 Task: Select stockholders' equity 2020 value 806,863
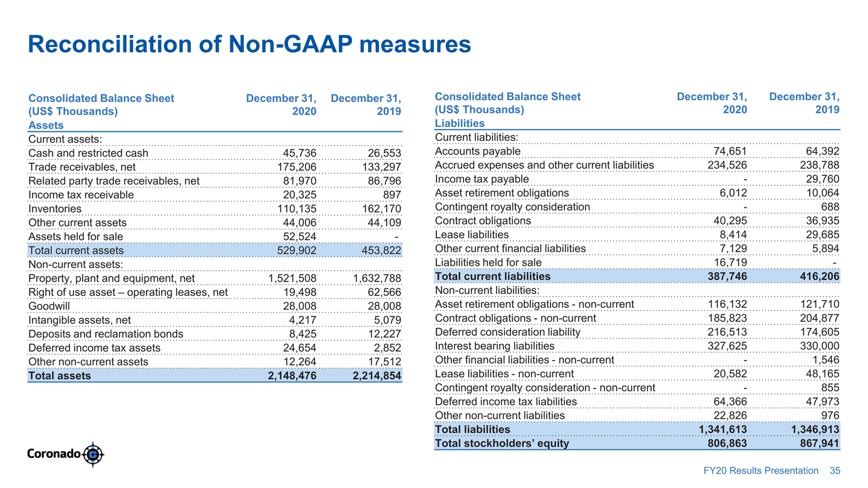[x=727, y=443]
